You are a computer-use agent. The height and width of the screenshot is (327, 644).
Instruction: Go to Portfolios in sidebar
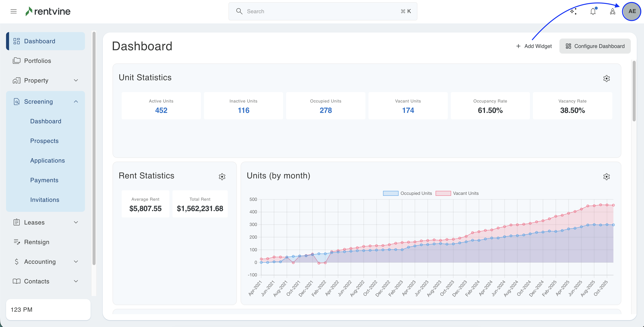pyautogui.click(x=38, y=61)
